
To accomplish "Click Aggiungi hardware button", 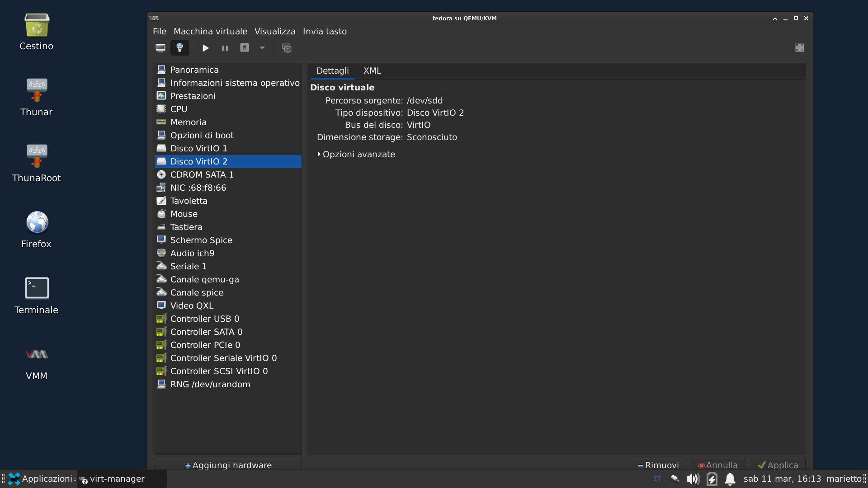I will 228,465.
